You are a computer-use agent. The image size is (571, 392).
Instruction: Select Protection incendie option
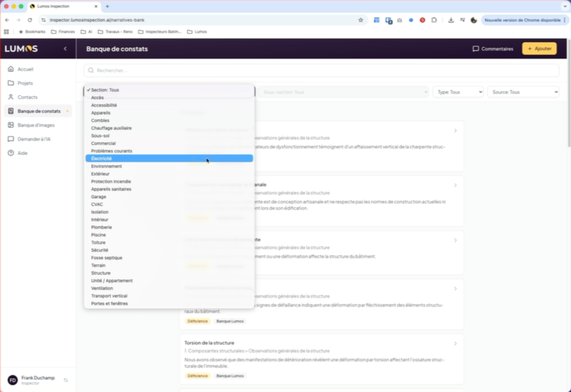click(169, 181)
